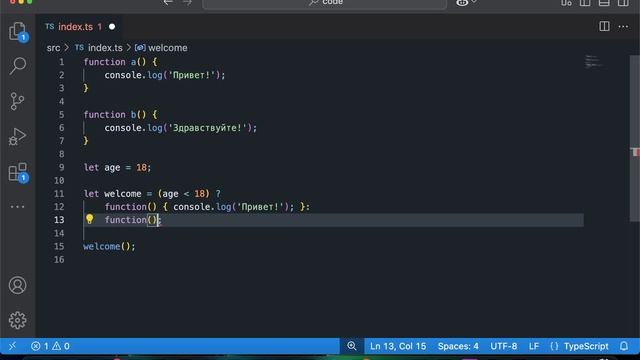Click the number 18 on line 9

coord(141,167)
